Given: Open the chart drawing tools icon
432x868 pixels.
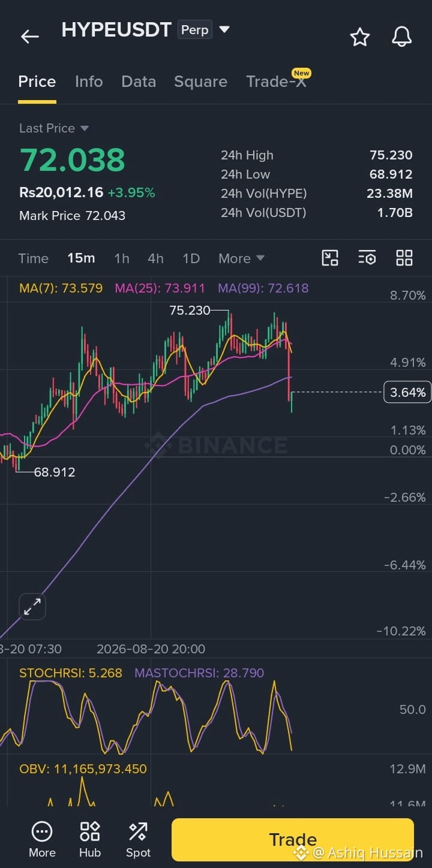Looking at the screenshot, I should (x=330, y=258).
